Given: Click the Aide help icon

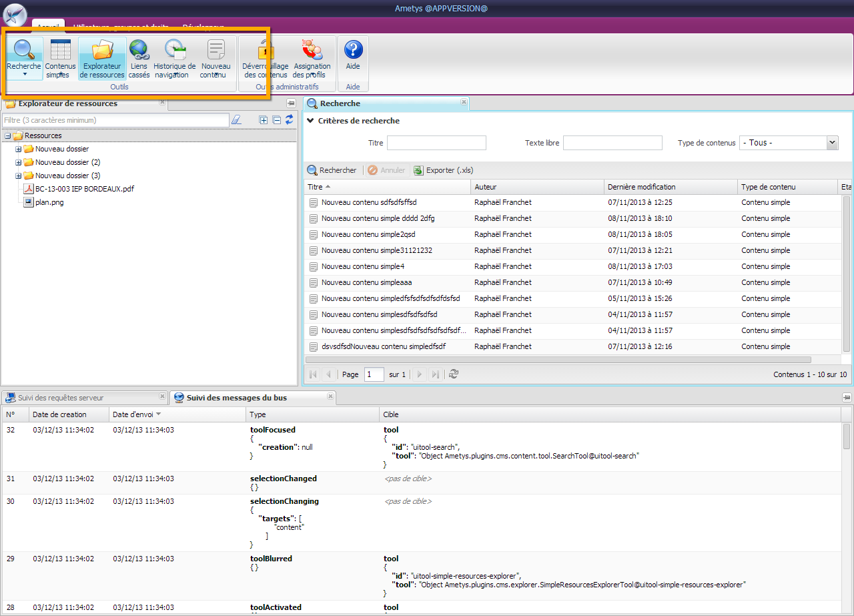Looking at the screenshot, I should (x=353, y=51).
